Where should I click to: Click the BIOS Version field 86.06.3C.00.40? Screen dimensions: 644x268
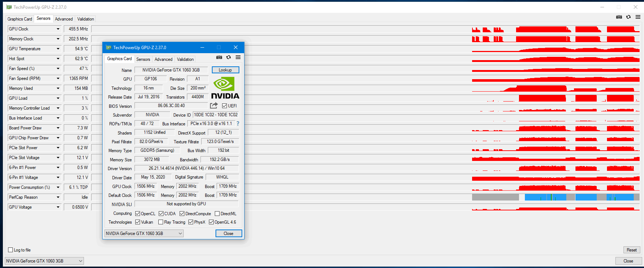[x=171, y=106]
